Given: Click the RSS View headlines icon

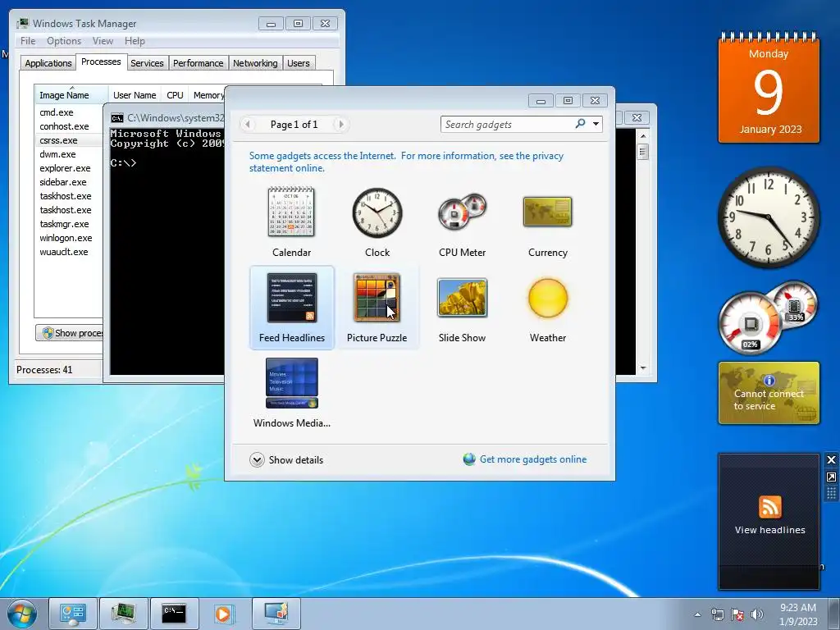Looking at the screenshot, I should click(x=769, y=507).
